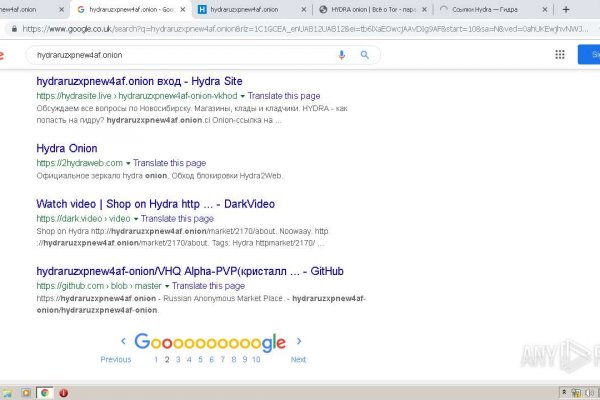Click the voice search microphone icon

pos(342,55)
